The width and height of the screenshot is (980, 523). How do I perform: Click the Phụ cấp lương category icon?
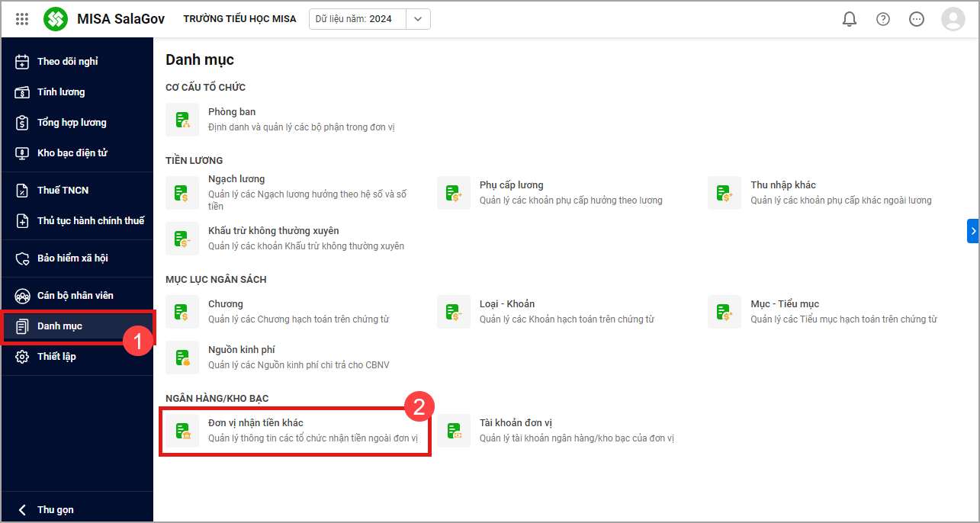point(454,193)
